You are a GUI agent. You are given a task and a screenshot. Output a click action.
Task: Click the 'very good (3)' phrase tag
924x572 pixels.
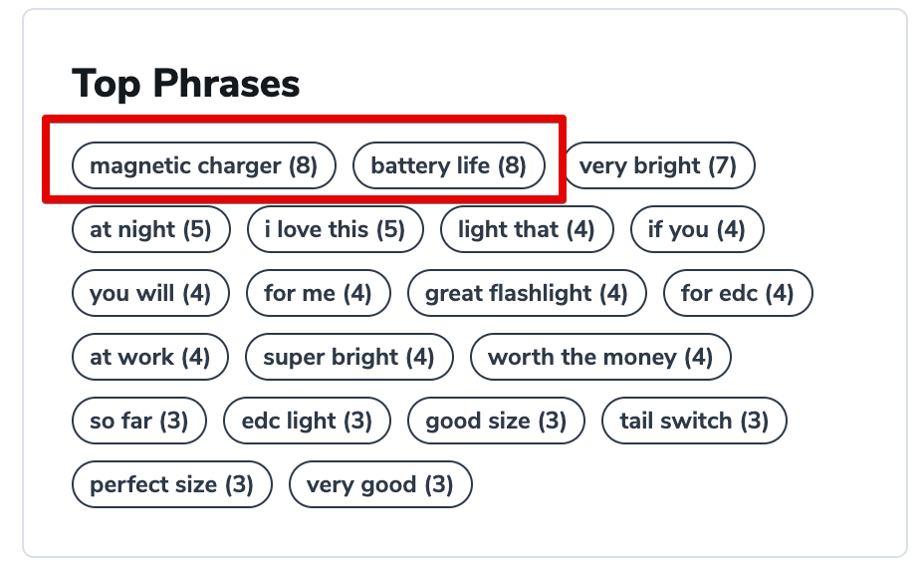pos(380,484)
